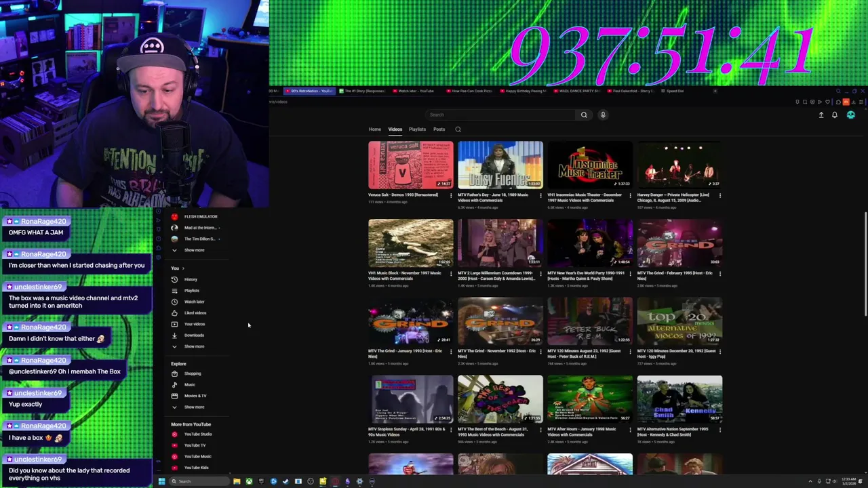Open the account avatar menu
Image resolution: width=868 pixels, height=488 pixels.
850,115
